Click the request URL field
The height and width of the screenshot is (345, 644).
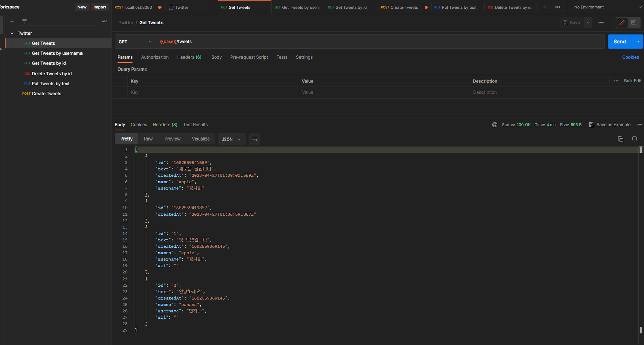pyautogui.click(x=380, y=42)
